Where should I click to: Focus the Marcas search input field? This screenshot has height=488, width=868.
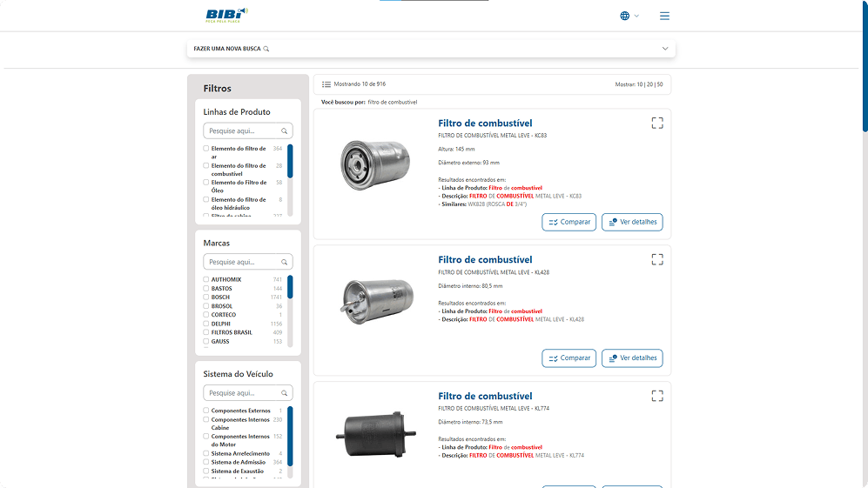click(244, 262)
